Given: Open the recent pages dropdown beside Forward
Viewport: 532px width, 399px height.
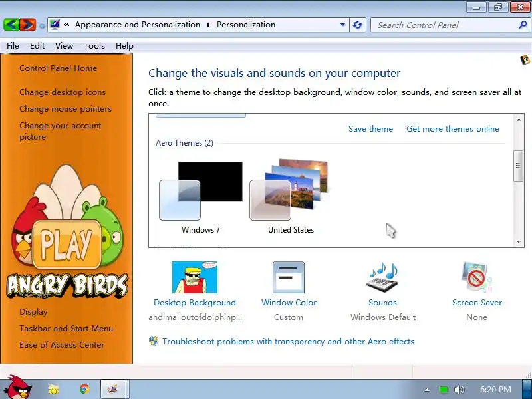Looking at the screenshot, I should coord(42,25).
